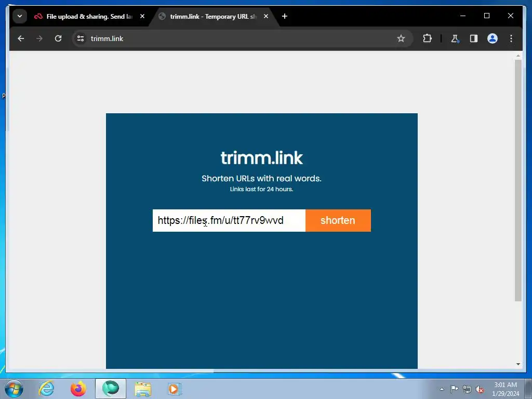The width and height of the screenshot is (532, 399).
Task: Click the orange shorten button
Action: tap(338, 220)
